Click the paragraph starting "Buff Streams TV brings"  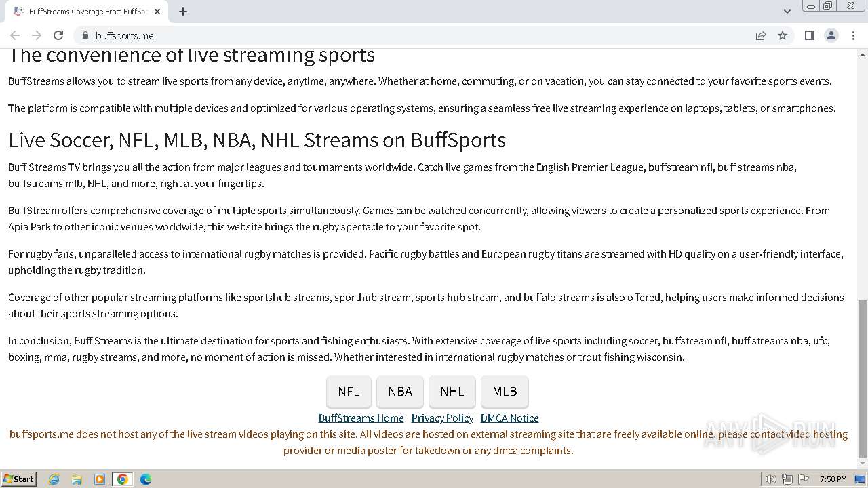click(403, 176)
